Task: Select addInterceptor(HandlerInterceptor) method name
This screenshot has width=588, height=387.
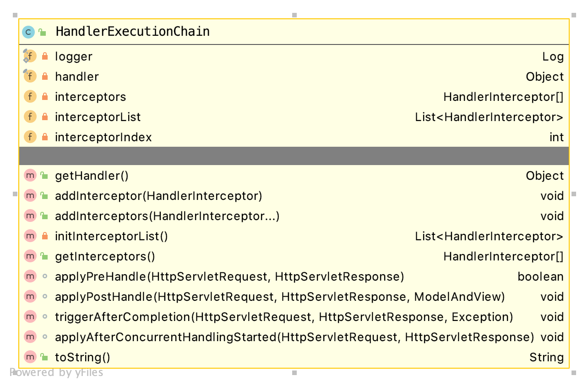Action: 158,196
